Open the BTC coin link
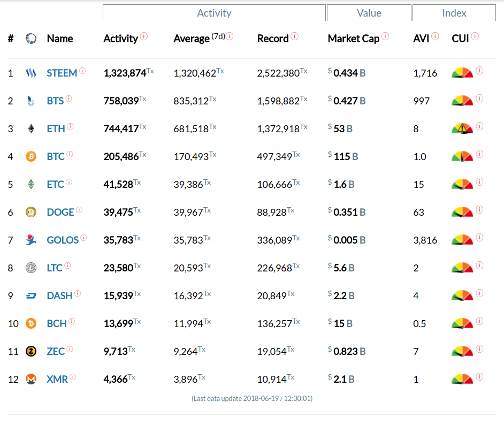The image size is (504, 424). [x=56, y=157]
